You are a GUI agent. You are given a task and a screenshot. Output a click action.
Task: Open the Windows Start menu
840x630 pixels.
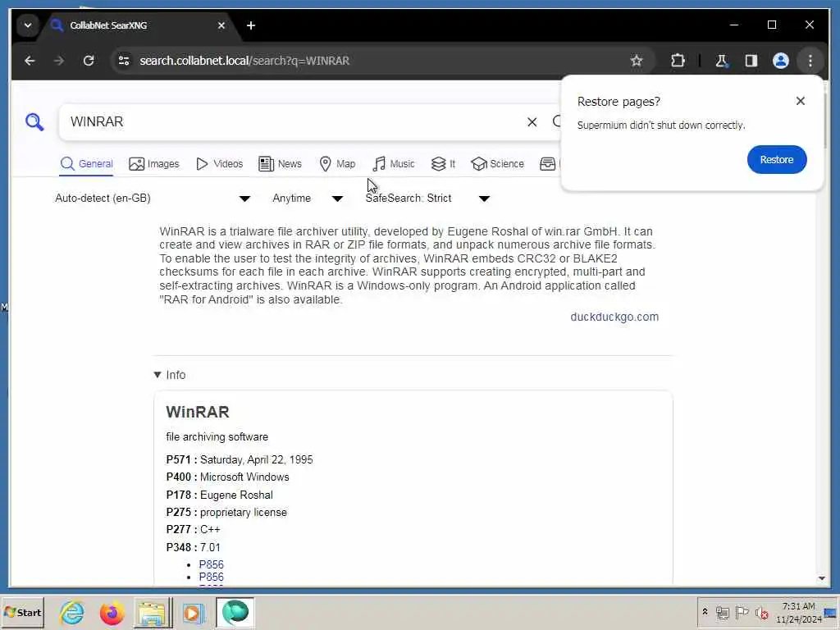tap(23, 612)
